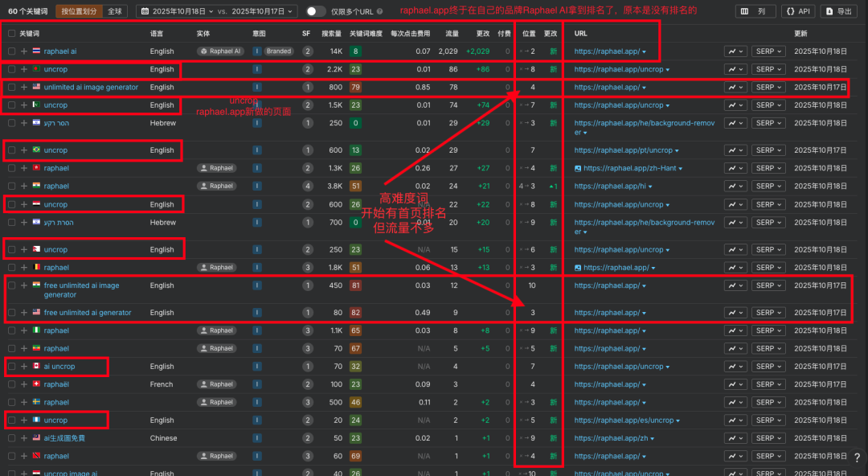Click the intent "I" badge in "raphael ai" row
Viewport: 868px width, 476px height.
coord(257,51)
